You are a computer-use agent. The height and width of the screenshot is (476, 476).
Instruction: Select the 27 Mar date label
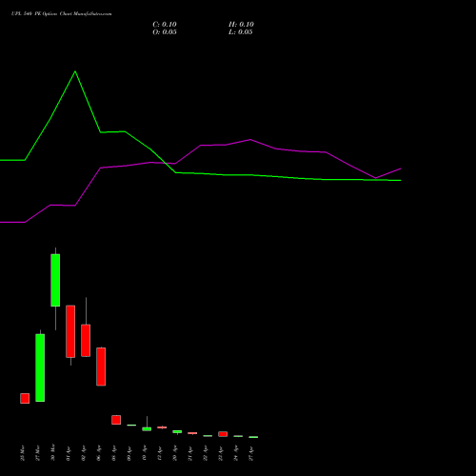[x=37, y=453]
